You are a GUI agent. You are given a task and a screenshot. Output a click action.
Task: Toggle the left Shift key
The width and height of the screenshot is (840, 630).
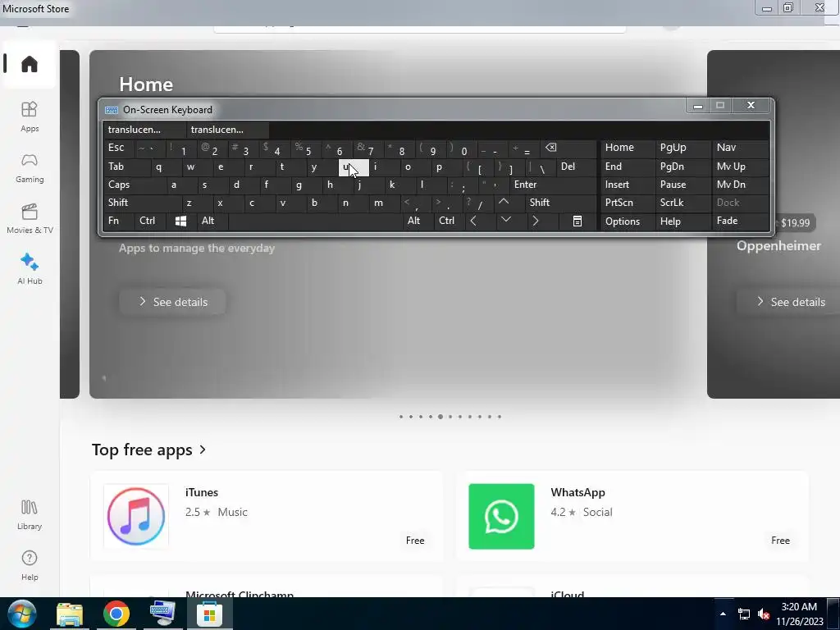(142, 203)
